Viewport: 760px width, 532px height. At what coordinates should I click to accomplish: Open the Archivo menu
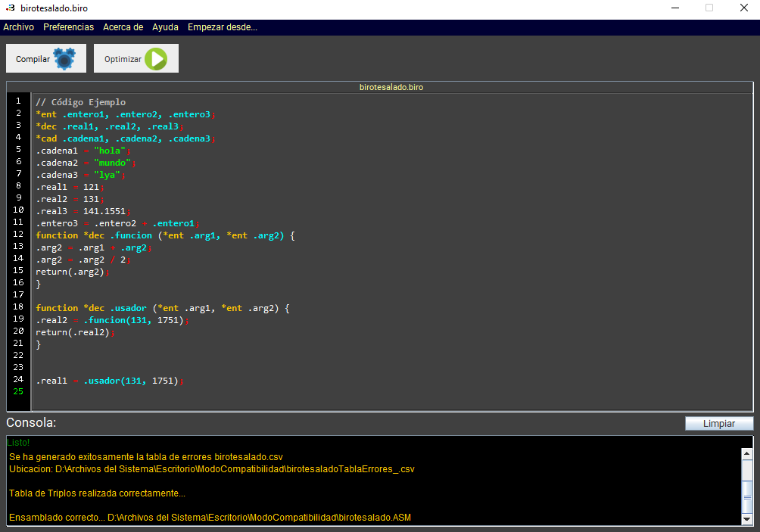(x=18, y=26)
